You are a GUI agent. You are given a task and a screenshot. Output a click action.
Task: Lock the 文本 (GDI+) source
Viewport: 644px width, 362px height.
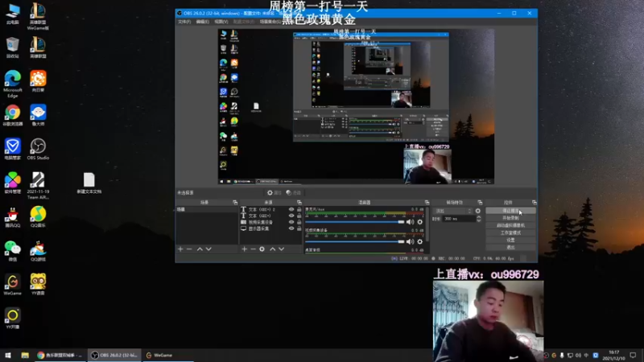[299, 216]
